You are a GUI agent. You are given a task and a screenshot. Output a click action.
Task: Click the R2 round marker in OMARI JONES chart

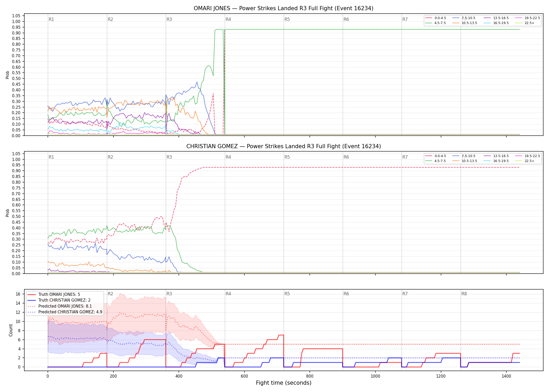tap(110, 19)
